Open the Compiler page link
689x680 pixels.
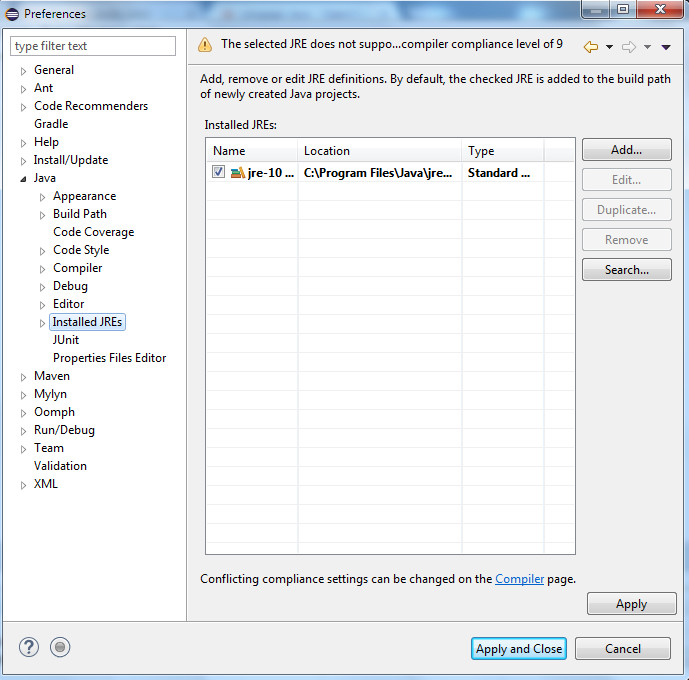(x=519, y=579)
